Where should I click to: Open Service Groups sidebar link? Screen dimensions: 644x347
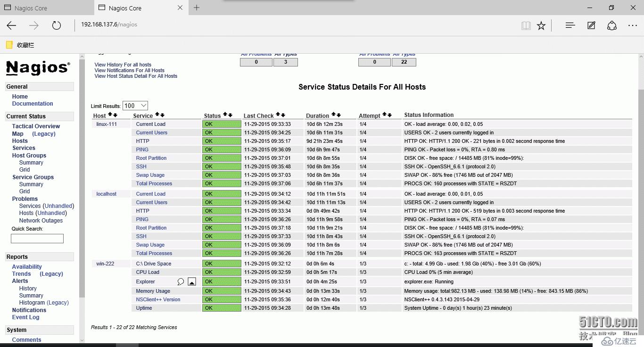tap(33, 177)
